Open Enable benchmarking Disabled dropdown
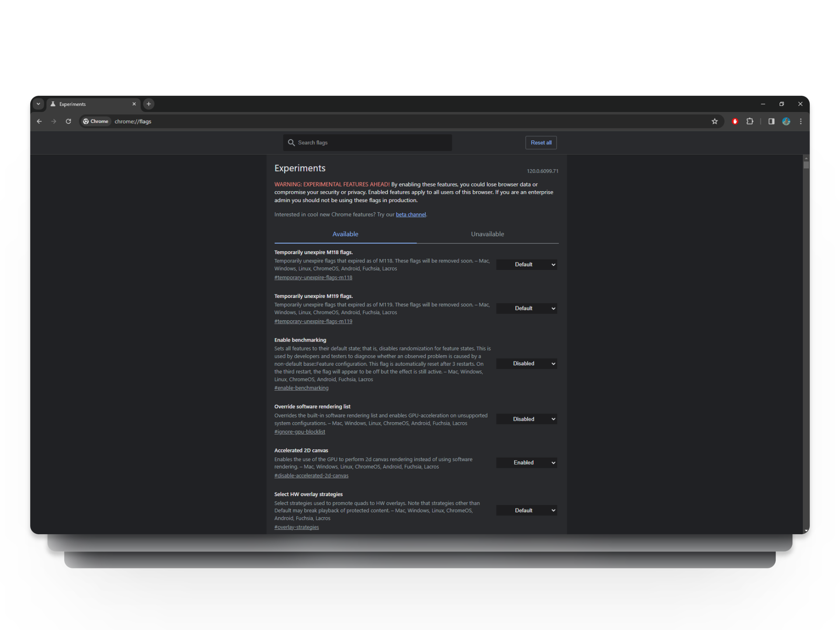Image resolution: width=840 pixels, height=630 pixels. coord(526,364)
